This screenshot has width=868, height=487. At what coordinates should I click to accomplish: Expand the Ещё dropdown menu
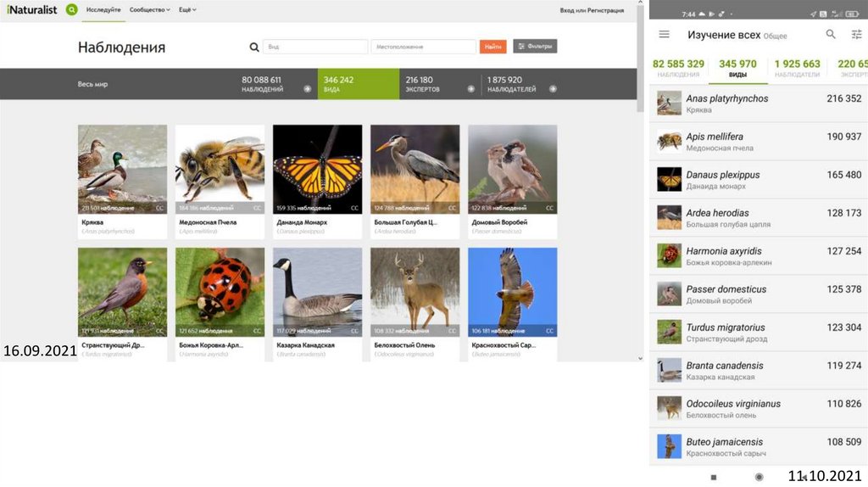(187, 10)
